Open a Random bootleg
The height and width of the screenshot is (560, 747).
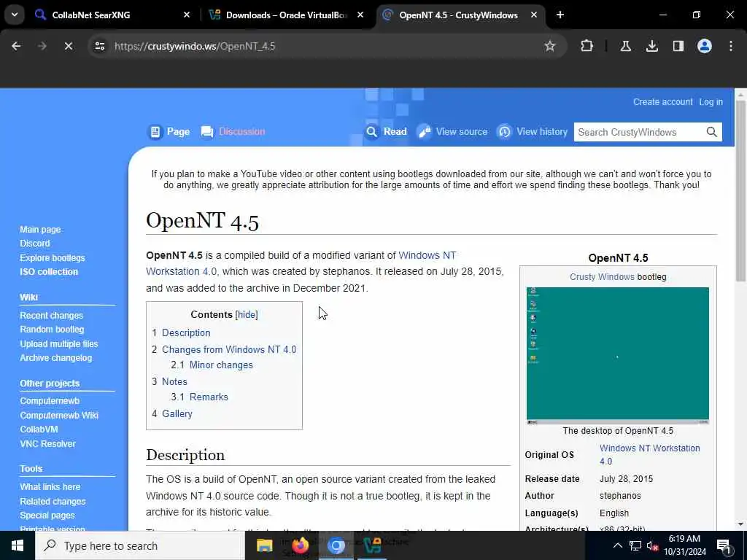point(52,330)
